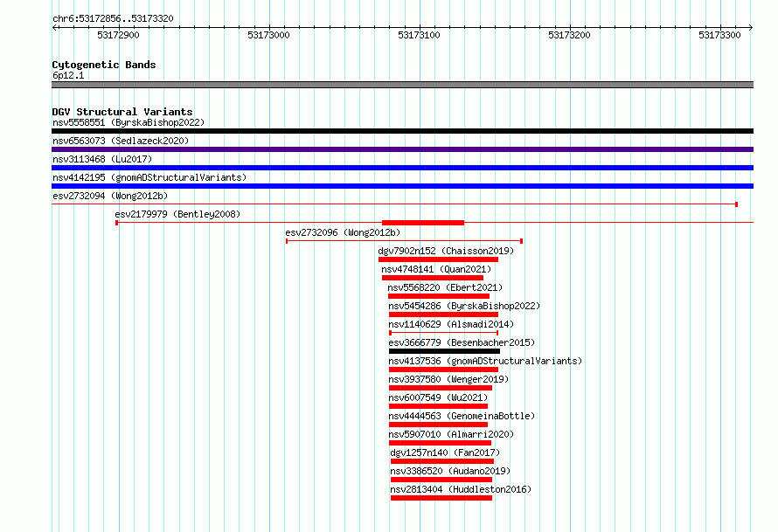Open the nsv3386520 (Audano2019) label

tap(450, 471)
